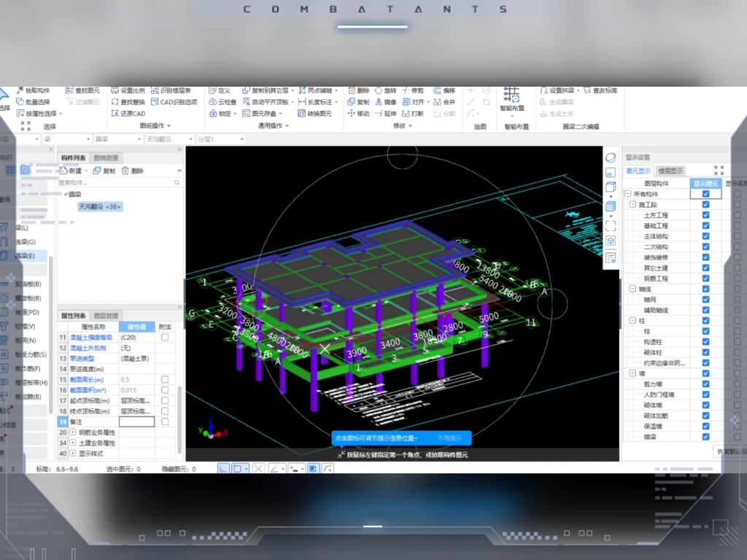Uncheck the 基础工程 display checkbox
Screen dimensions: 747x560
tap(705, 225)
